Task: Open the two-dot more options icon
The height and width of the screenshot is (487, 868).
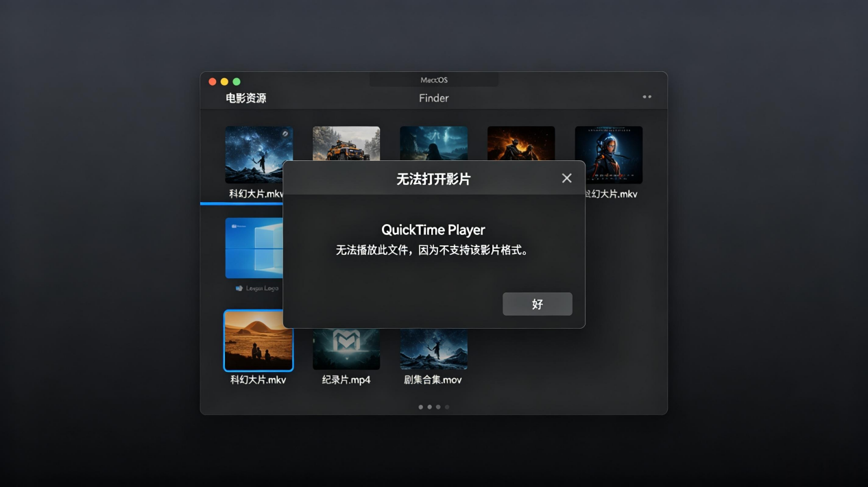Action: [x=647, y=97]
